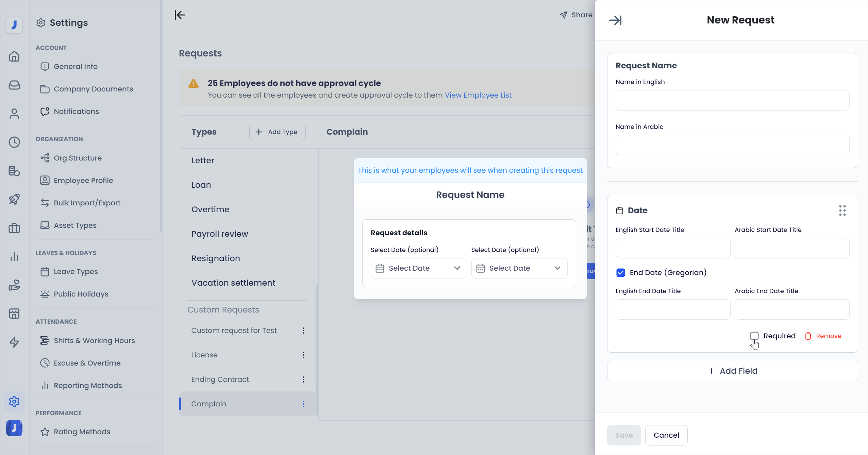Click the Add Field button
This screenshot has height=455, width=868.
point(732,371)
